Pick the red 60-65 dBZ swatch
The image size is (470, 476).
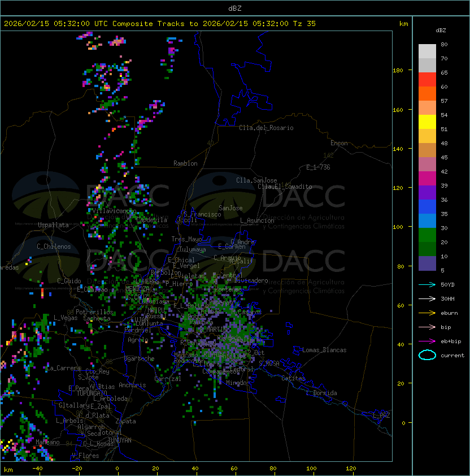point(427,79)
